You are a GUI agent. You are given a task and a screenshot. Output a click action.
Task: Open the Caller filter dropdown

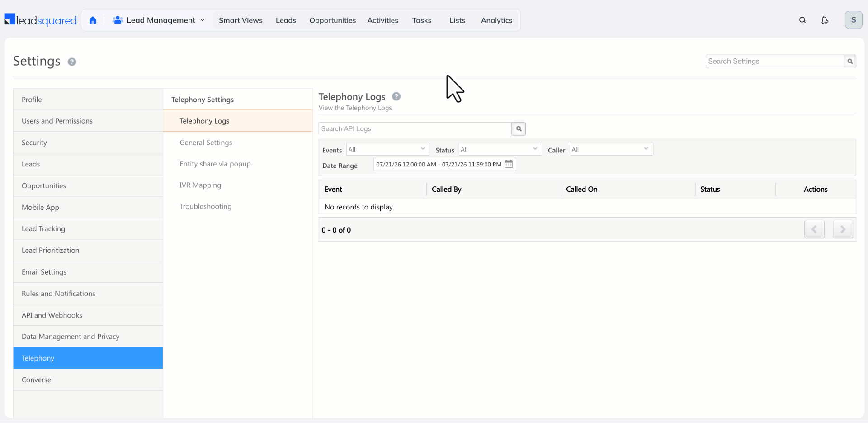[611, 149]
